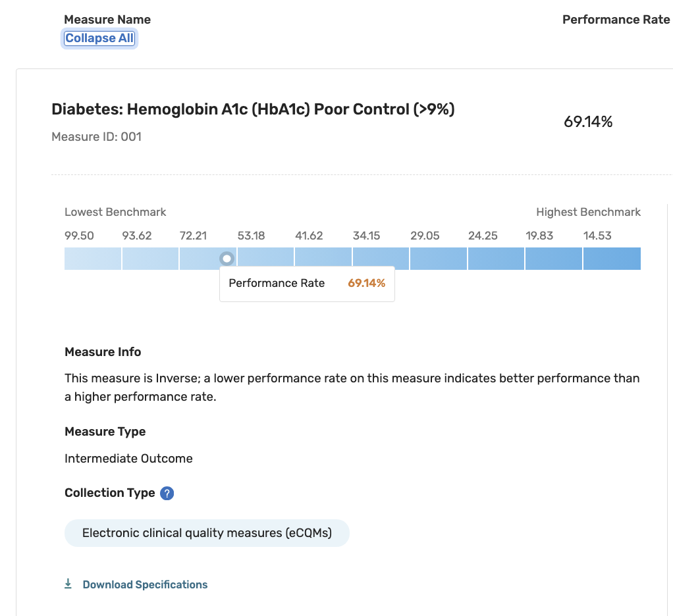The height and width of the screenshot is (616, 673).
Task: Click the 41.62 benchmark bar segment
Action: pyautogui.click(x=323, y=259)
